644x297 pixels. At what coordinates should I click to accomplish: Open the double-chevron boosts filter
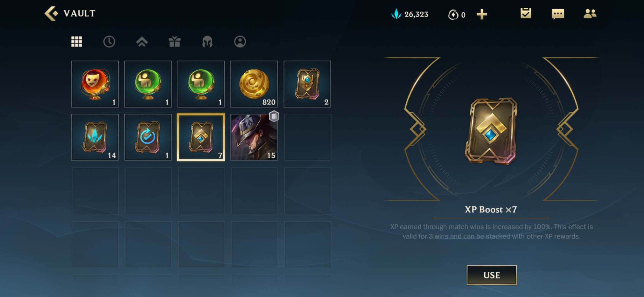[x=142, y=42]
